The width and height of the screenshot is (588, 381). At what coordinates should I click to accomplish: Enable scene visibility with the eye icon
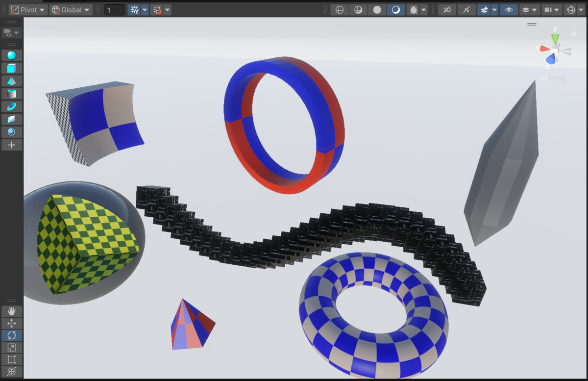pos(509,9)
